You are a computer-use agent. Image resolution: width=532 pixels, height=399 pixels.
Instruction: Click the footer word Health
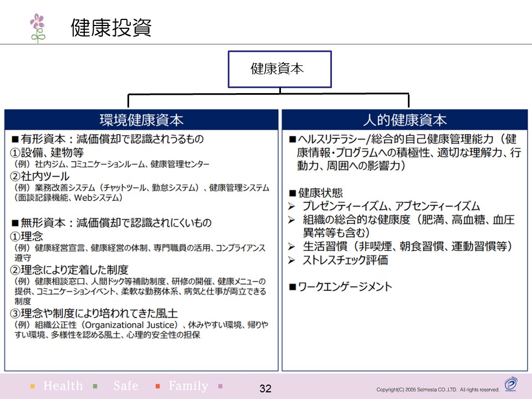click(63, 386)
